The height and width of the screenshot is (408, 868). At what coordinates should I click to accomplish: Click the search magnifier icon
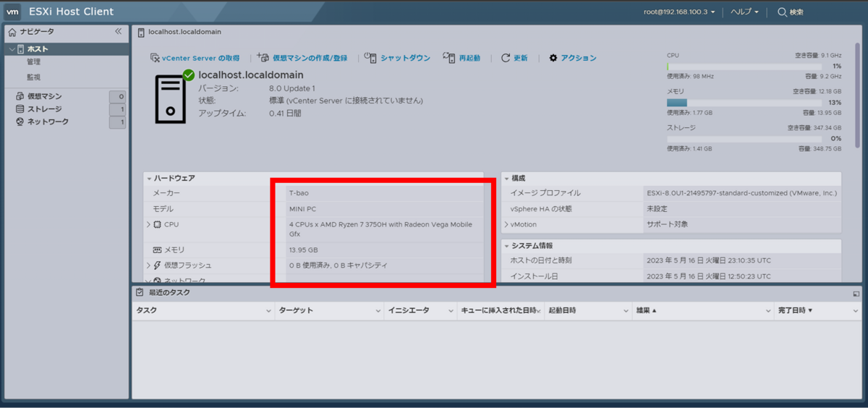coord(782,12)
